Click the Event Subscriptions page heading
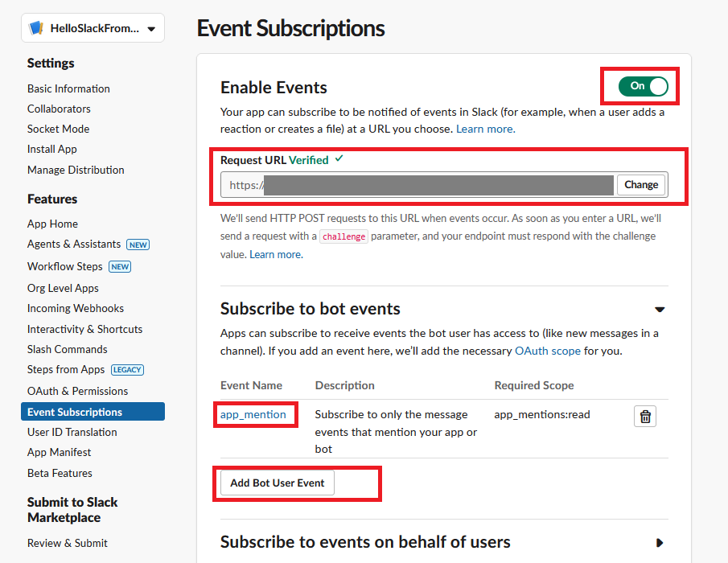The height and width of the screenshot is (563, 728). [291, 28]
